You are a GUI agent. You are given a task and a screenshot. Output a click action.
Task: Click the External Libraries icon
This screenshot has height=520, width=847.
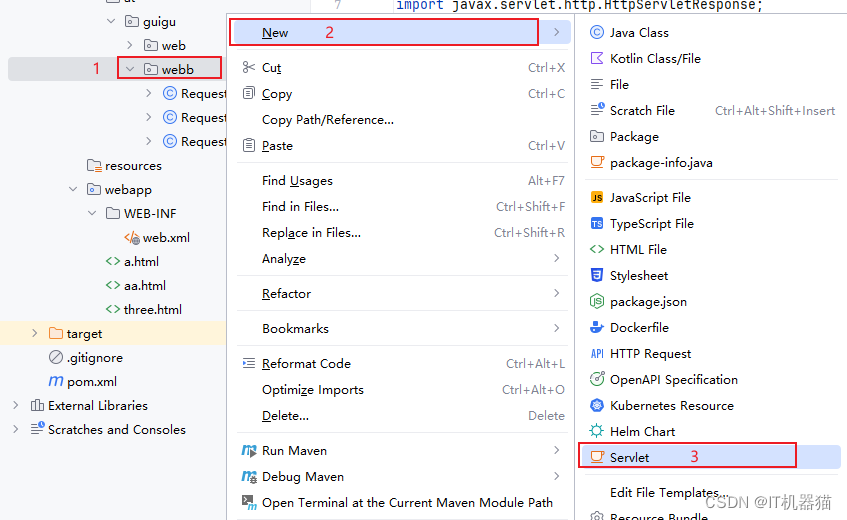[37, 405]
